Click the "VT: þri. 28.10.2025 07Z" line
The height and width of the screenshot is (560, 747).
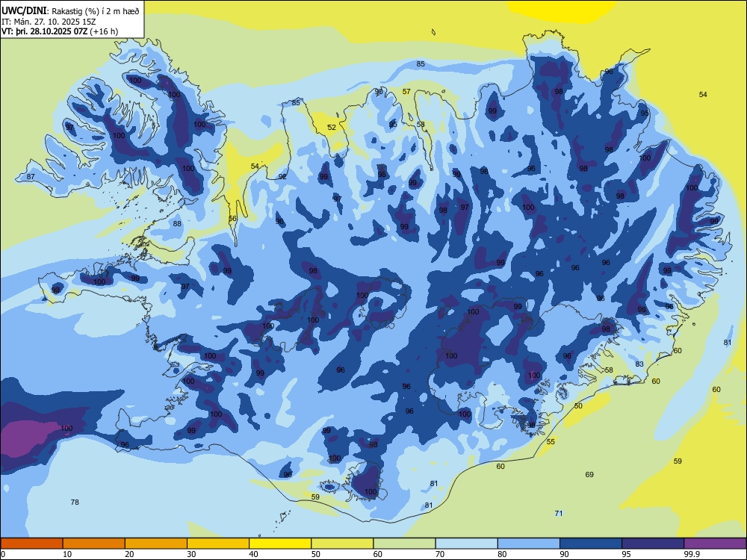tap(45, 32)
